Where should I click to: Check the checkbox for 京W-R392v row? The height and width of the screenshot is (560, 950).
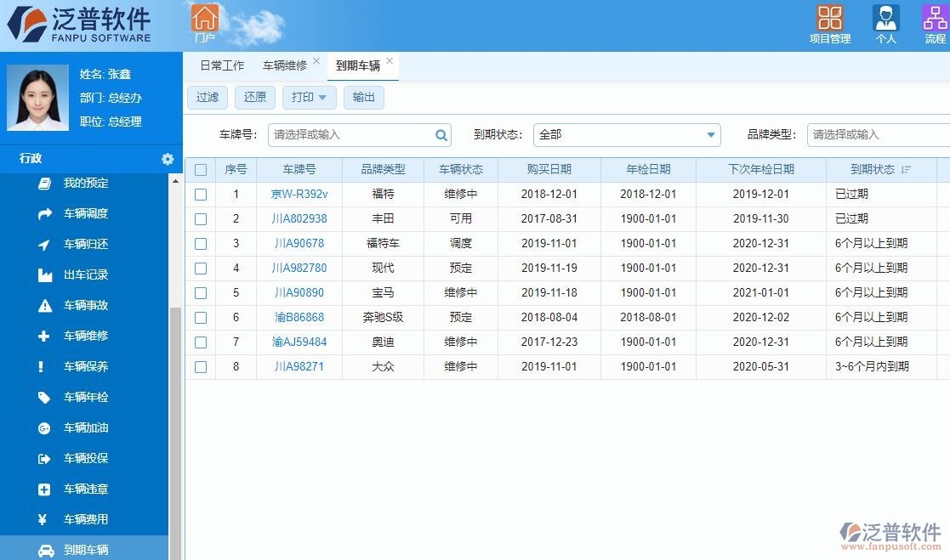pos(201,194)
